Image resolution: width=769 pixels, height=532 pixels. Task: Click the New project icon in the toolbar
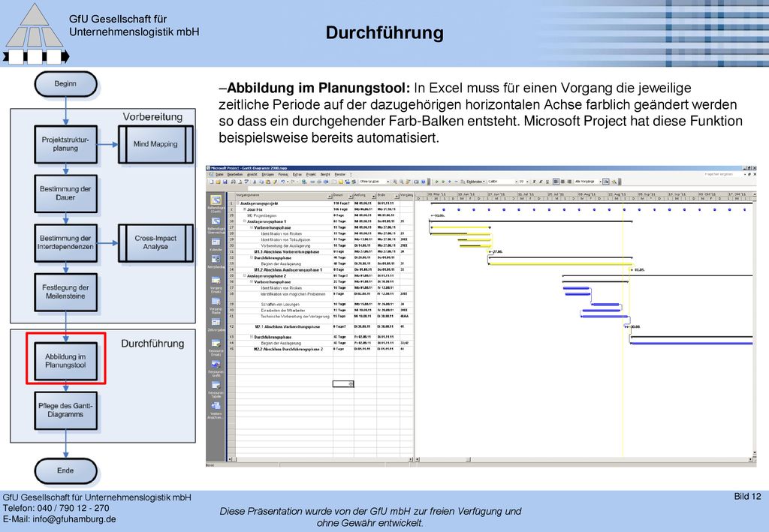coord(211,182)
